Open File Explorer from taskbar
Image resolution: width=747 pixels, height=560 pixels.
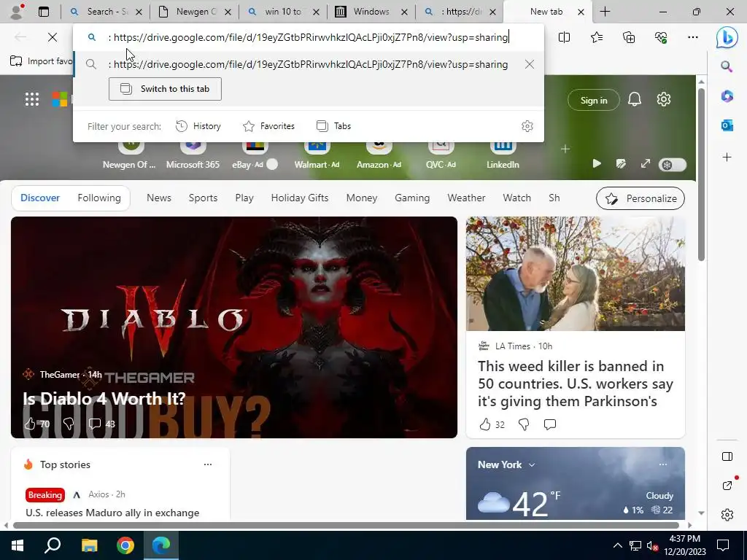[89, 545]
